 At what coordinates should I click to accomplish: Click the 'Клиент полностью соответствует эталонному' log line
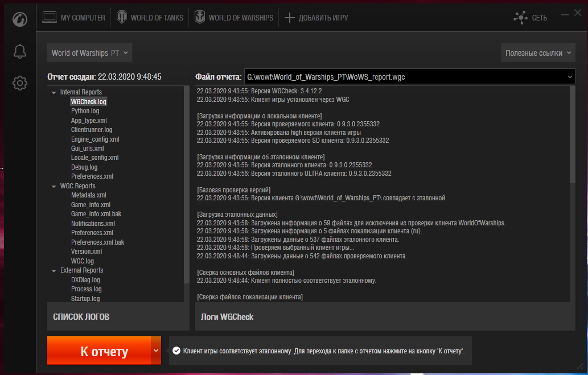click(286, 281)
